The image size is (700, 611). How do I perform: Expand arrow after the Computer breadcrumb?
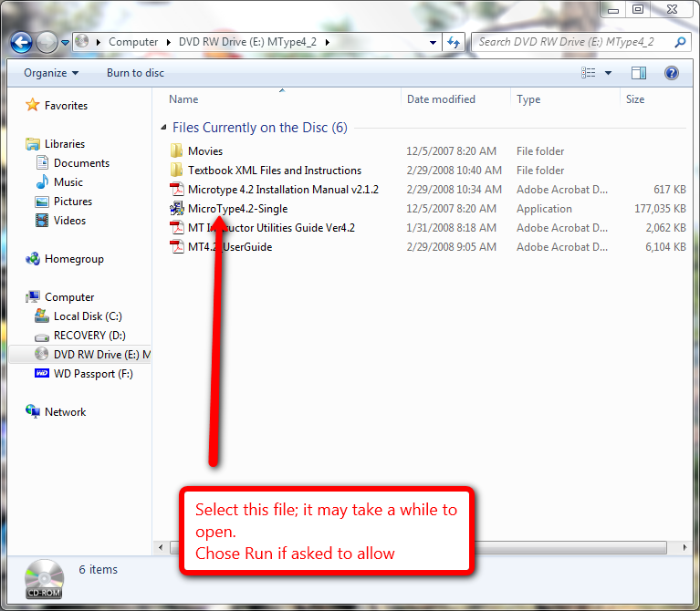click(x=168, y=42)
